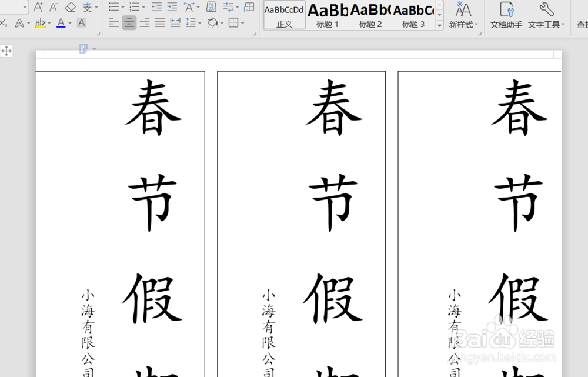Decrease font size with A- icon

click(x=54, y=7)
